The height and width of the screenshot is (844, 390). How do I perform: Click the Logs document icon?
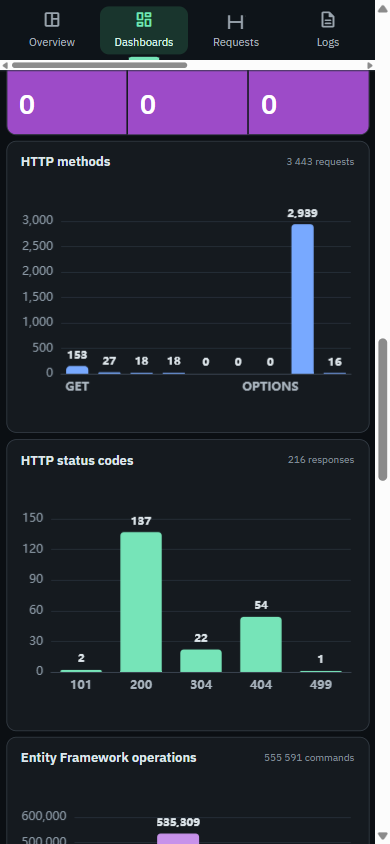tap(328, 20)
